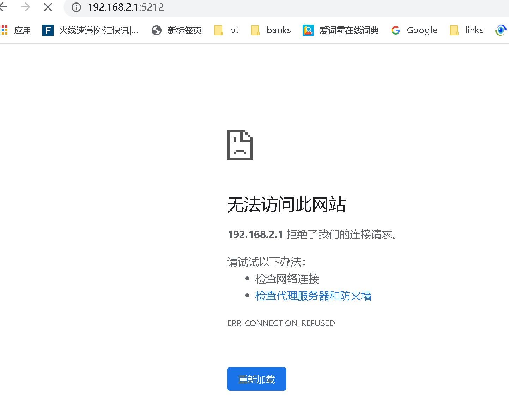Click the sad page error icon
509x420 pixels.
[240, 145]
